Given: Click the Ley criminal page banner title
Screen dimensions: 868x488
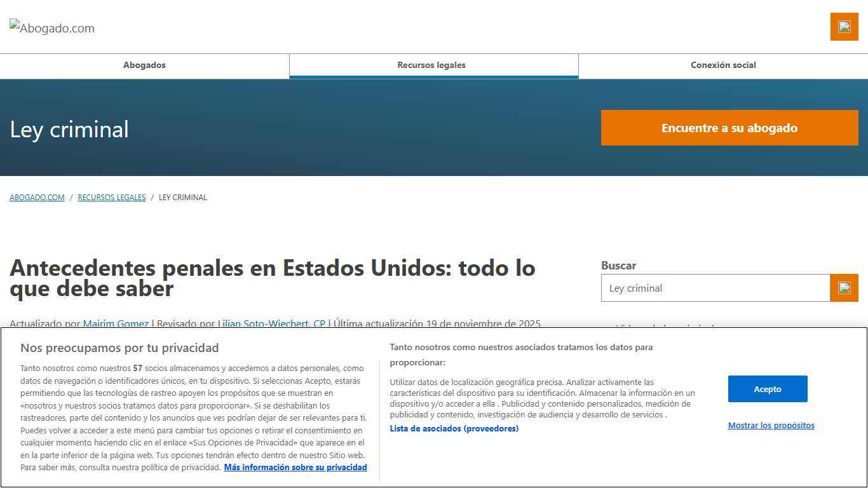Looking at the screenshot, I should click(69, 129).
